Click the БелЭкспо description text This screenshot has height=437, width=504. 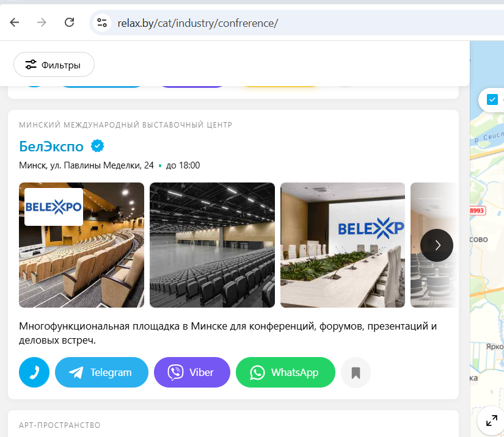[228, 333]
